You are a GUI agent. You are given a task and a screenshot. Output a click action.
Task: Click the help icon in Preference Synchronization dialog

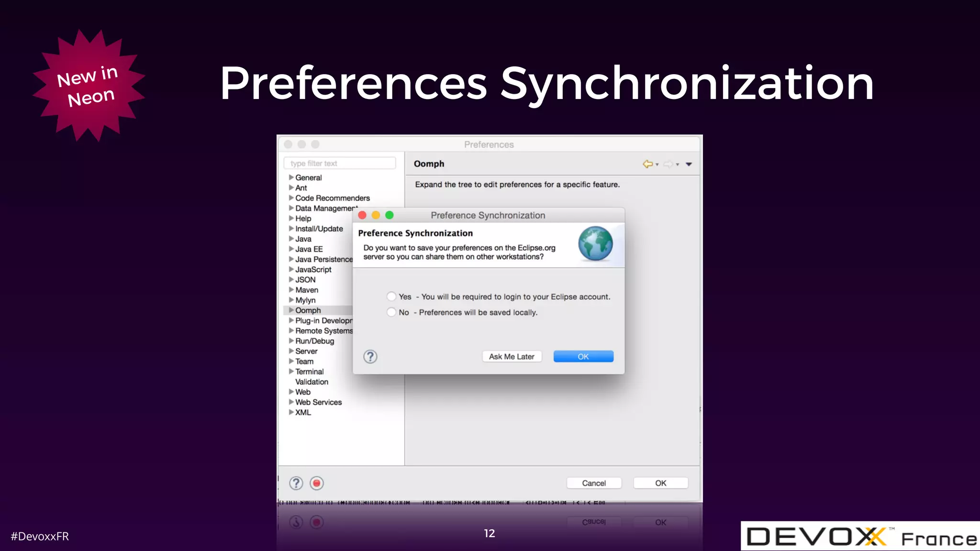(370, 356)
